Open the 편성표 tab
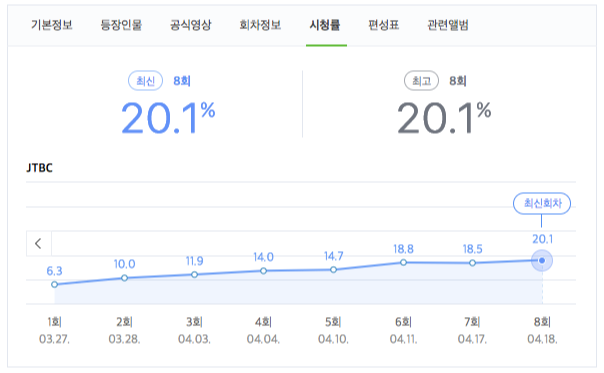The height and width of the screenshot is (373, 604). 383,25
